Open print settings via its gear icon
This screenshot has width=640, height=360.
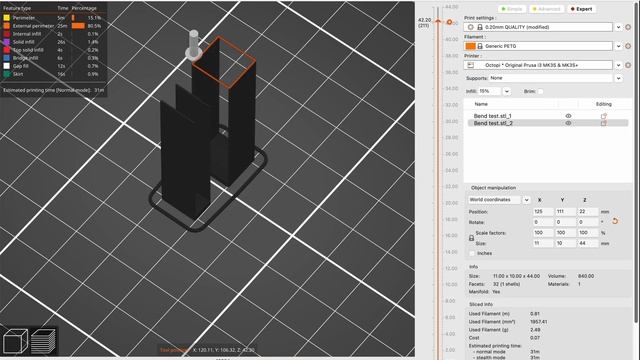click(x=628, y=27)
